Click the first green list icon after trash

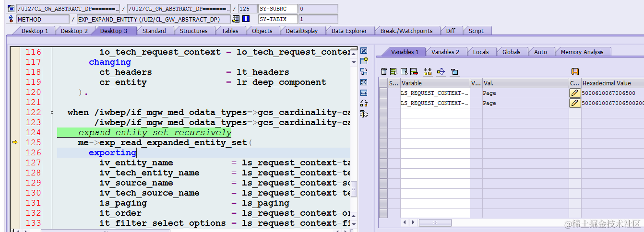394,72
